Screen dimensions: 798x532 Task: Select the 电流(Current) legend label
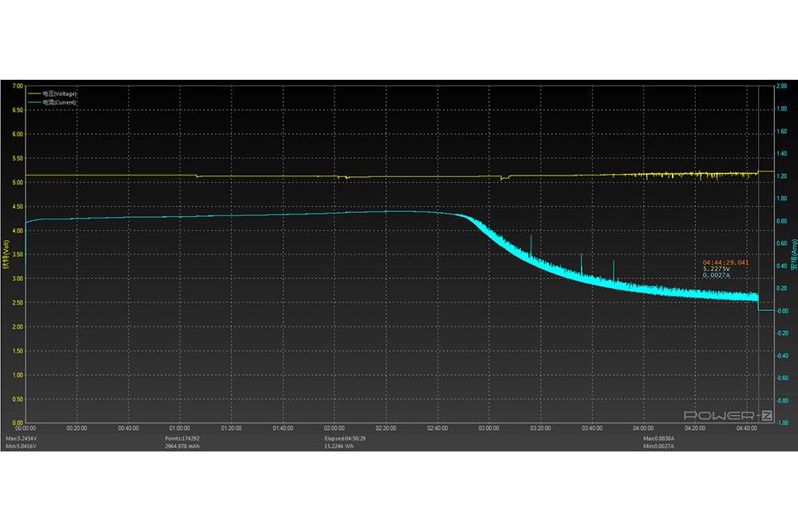point(60,102)
